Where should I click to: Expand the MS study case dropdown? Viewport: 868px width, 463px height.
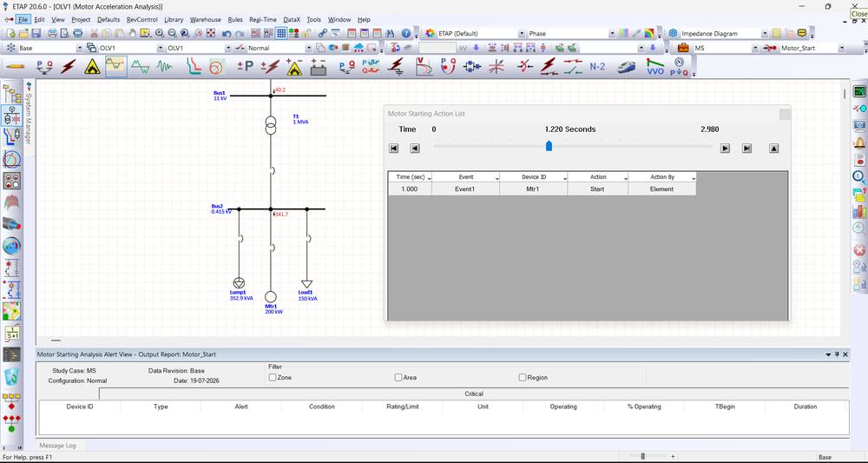(x=754, y=48)
